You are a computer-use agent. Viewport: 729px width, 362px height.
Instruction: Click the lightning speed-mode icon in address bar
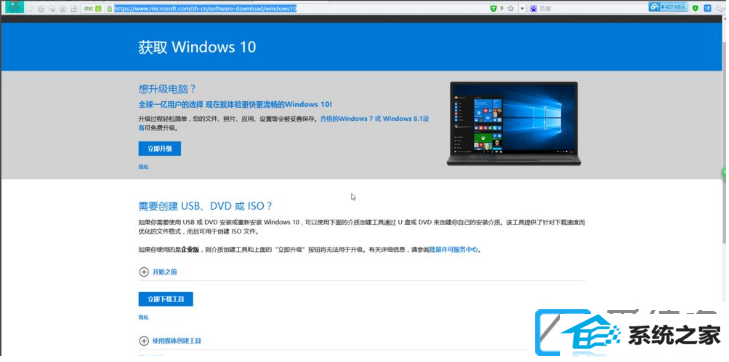502,8
